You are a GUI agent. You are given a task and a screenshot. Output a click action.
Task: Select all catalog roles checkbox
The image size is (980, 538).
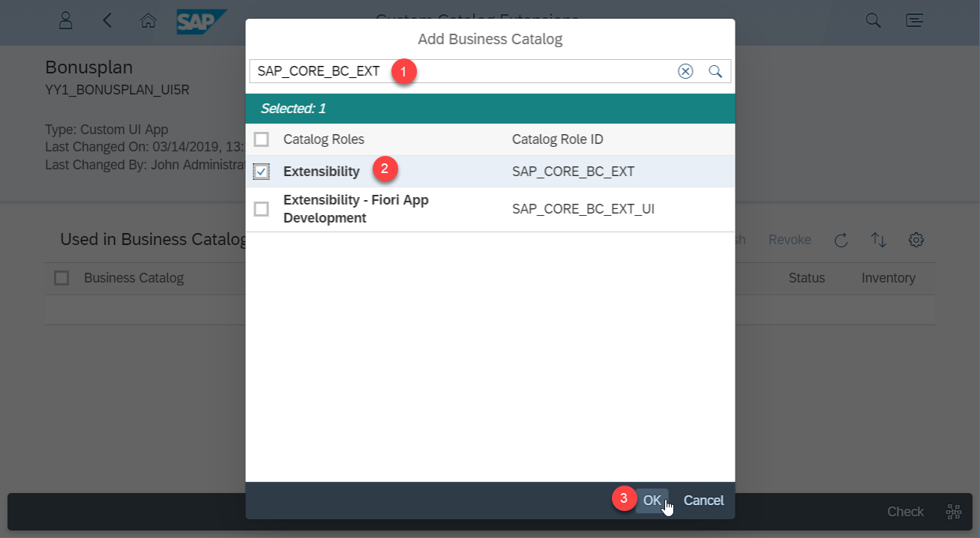261,139
